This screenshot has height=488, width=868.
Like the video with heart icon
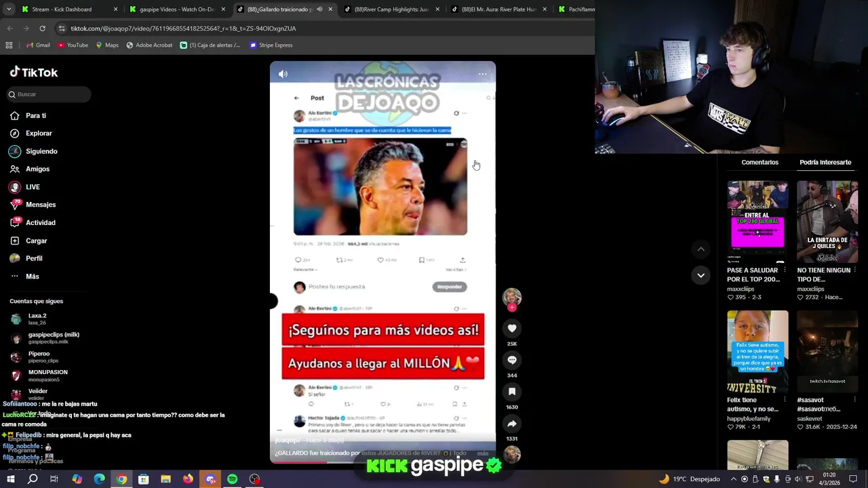click(512, 328)
